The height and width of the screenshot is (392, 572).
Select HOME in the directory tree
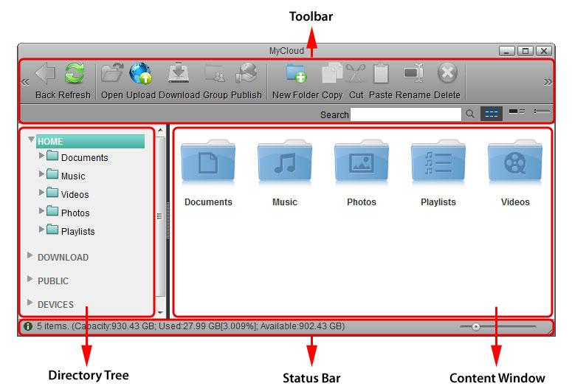(x=90, y=141)
